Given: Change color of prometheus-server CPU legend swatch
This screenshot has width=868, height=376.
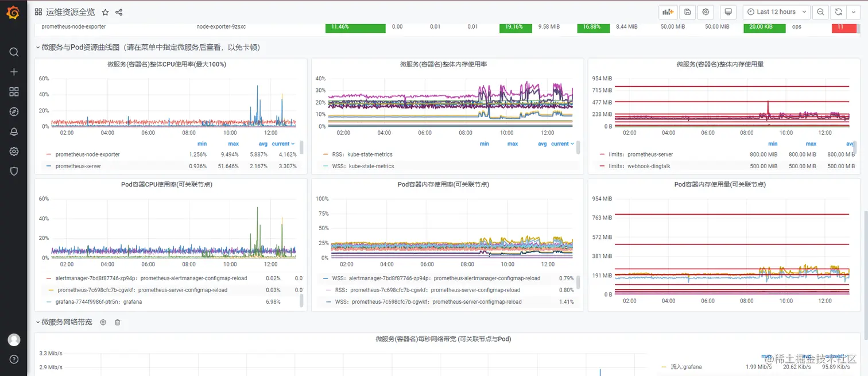Looking at the screenshot, I should pos(49,166).
